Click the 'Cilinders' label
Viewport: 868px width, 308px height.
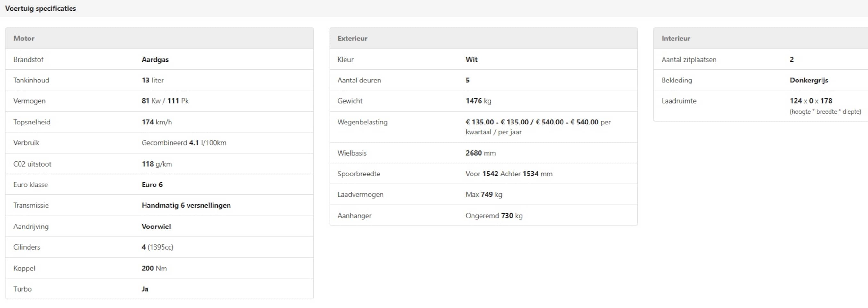[27, 247]
